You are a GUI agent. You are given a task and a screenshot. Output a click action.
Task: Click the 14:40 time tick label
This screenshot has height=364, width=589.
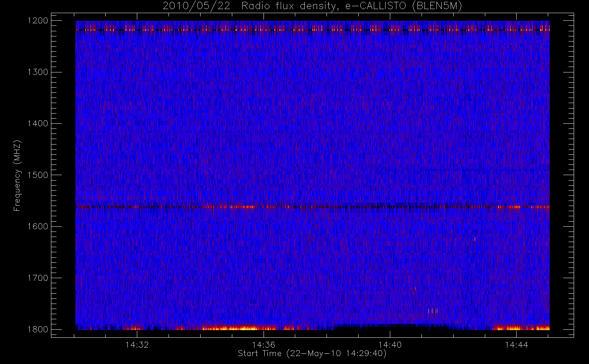[390, 345]
